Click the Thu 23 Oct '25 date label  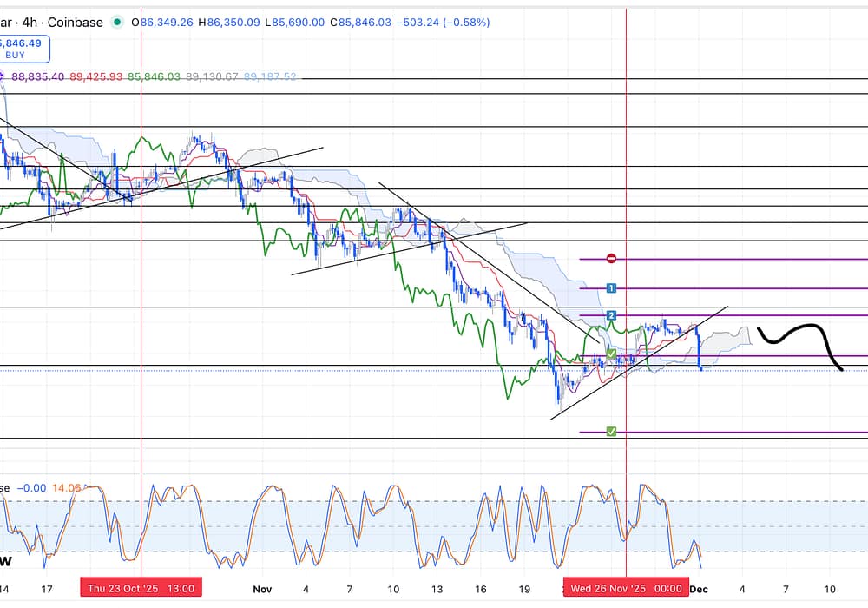pos(141,588)
